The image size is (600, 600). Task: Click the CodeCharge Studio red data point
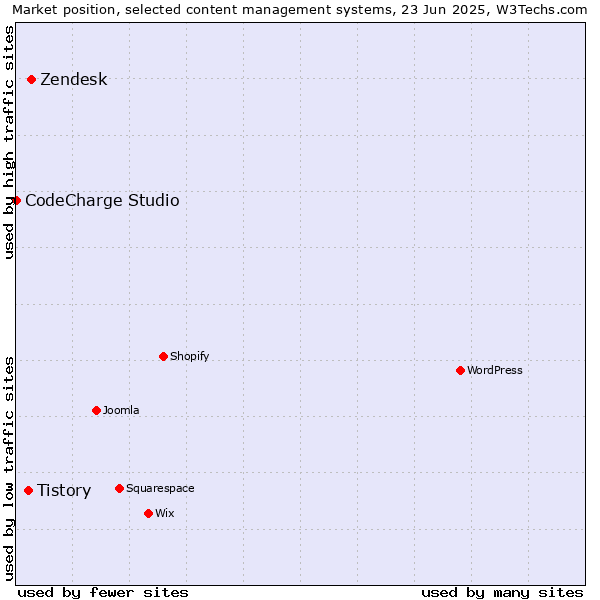(16, 201)
